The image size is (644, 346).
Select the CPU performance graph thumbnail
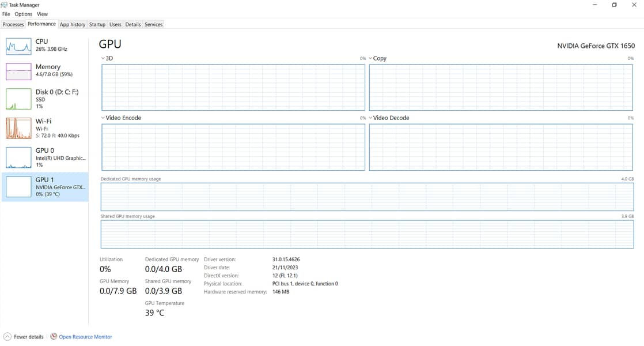coord(18,46)
